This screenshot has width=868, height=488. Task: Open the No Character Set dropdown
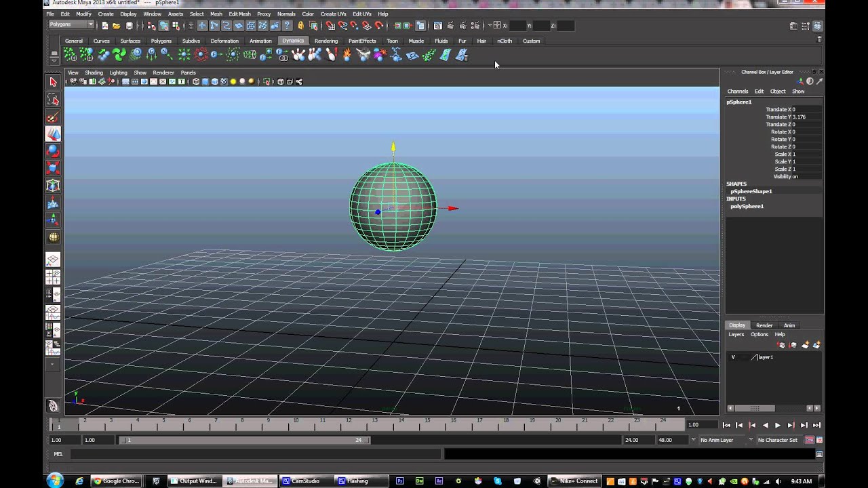click(751, 440)
